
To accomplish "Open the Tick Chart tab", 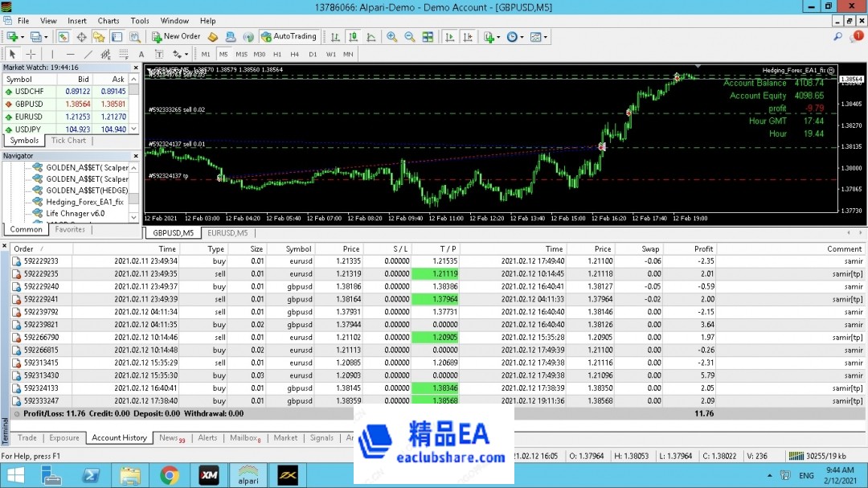I will pyautogui.click(x=68, y=141).
